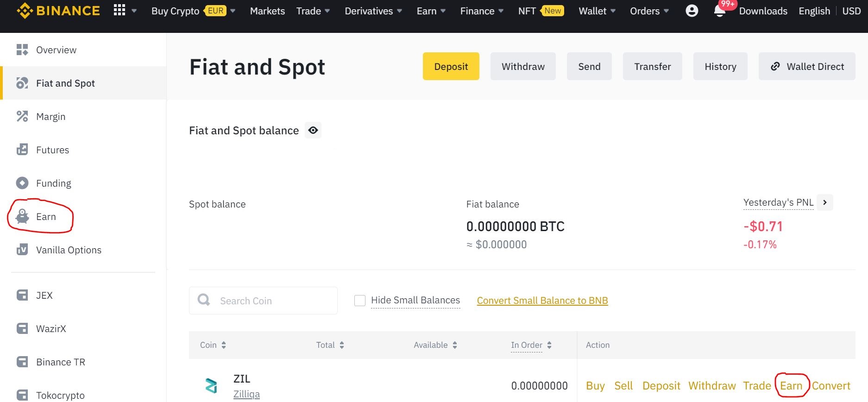Click Convert action for ZIL
Viewport: 868px width, 402px height.
coord(831,386)
